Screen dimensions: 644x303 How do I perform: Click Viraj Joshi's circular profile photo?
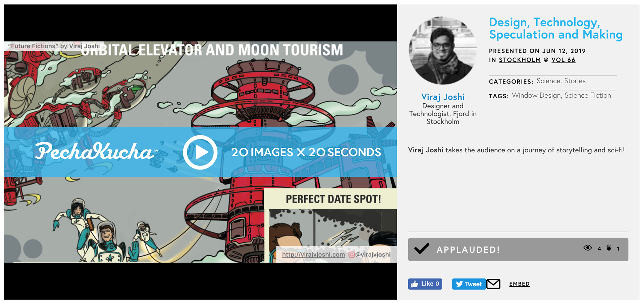(443, 50)
